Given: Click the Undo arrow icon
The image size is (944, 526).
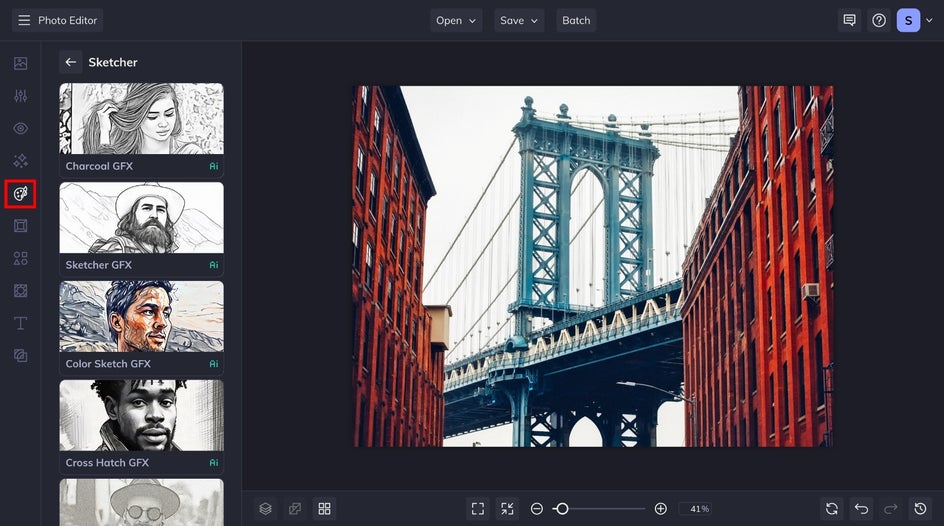Looking at the screenshot, I should 861,509.
